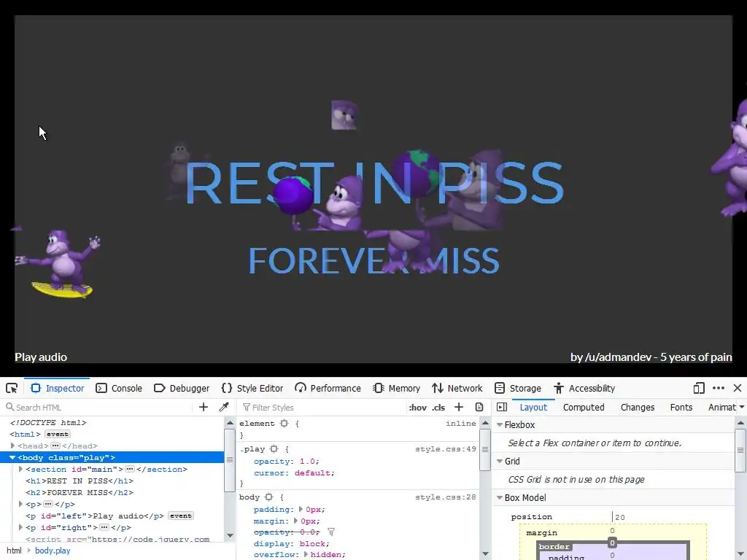747x560 pixels.
Task: Select the DOCTYPE html line
Action: pyautogui.click(x=48, y=422)
